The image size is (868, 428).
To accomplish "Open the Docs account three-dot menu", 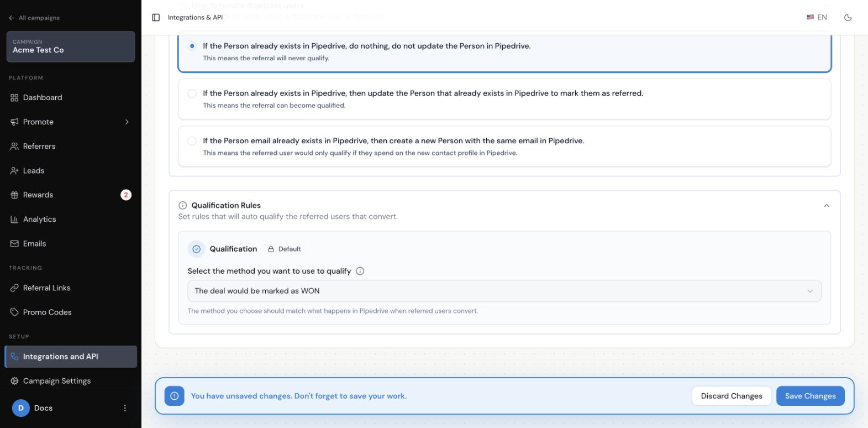I will (x=125, y=408).
